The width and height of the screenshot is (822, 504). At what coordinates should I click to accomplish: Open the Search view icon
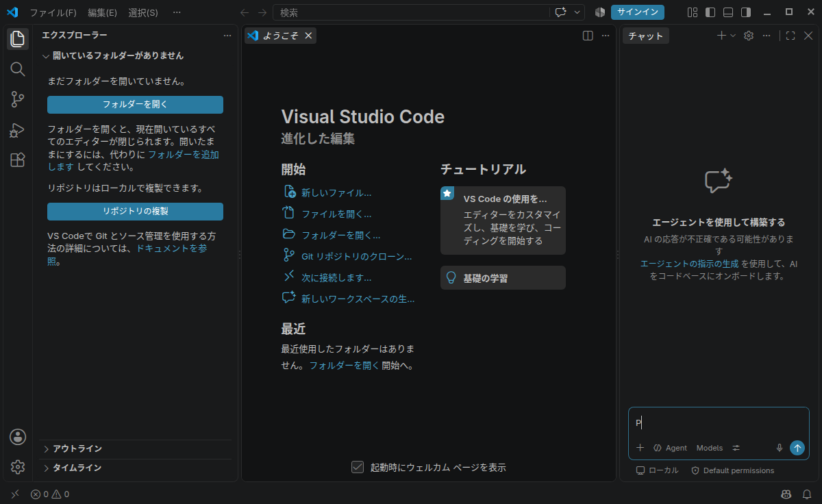18,69
